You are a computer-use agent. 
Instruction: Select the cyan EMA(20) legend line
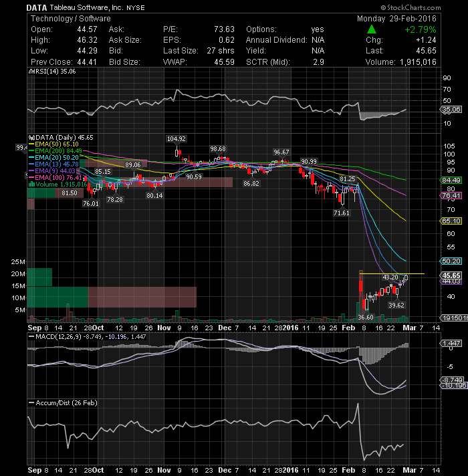point(31,158)
